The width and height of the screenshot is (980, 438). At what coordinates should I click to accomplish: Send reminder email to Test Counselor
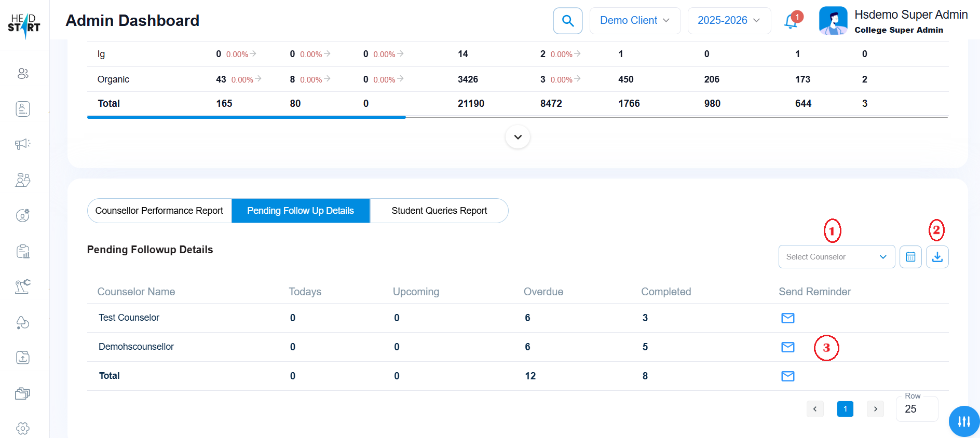(787, 318)
